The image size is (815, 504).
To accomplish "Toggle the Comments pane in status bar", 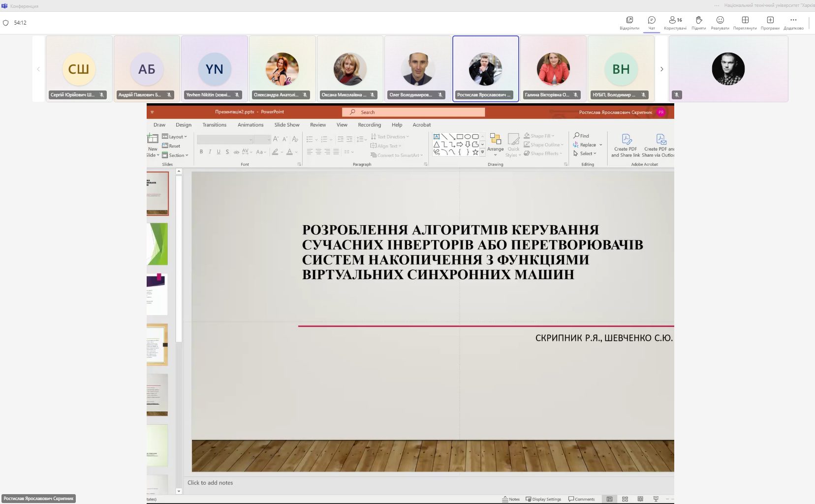I will click(582, 499).
